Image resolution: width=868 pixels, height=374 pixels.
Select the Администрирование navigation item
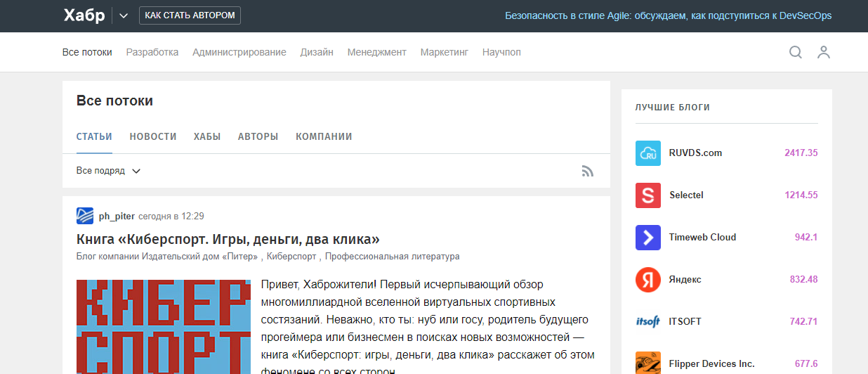(x=239, y=52)
